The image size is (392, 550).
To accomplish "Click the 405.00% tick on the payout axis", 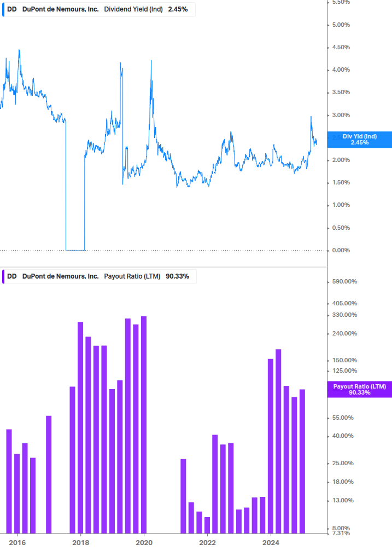I will [x=344, y=303].
